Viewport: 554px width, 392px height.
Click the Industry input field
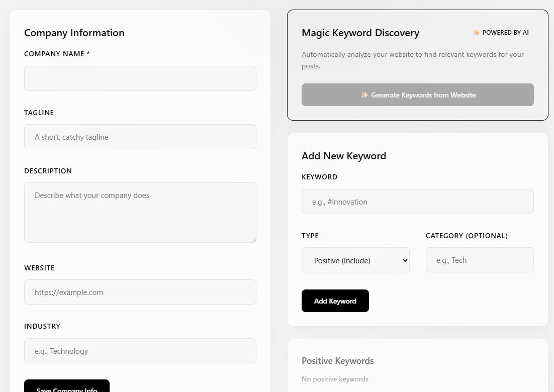[140, 351]
